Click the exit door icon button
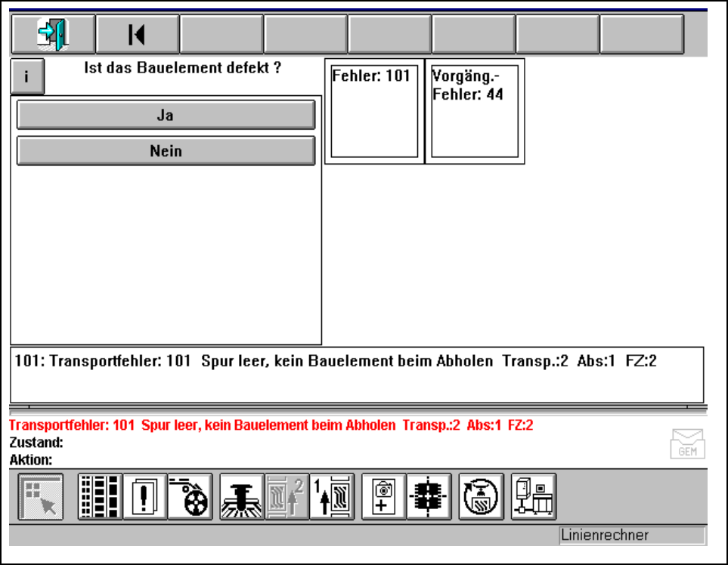This screenshot has width=728, height=565. (x=53, y=34)
